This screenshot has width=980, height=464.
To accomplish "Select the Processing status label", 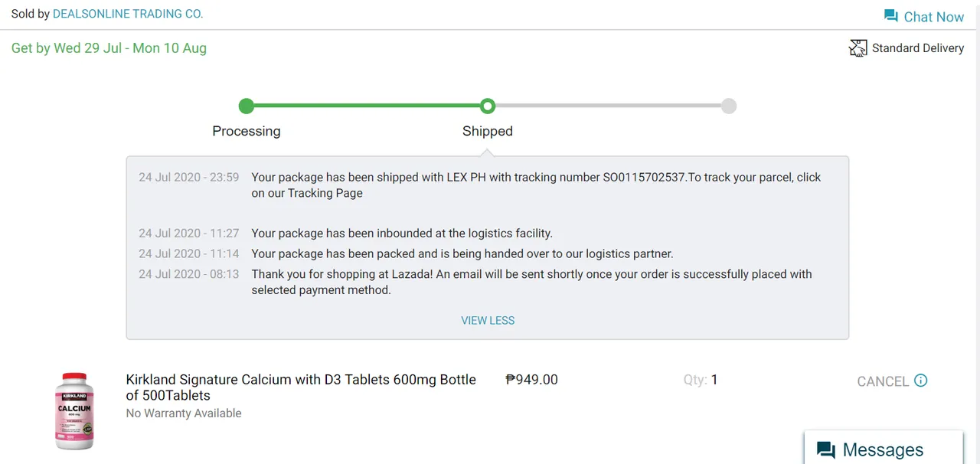I will pyautogui.click(x=247, y=131).
